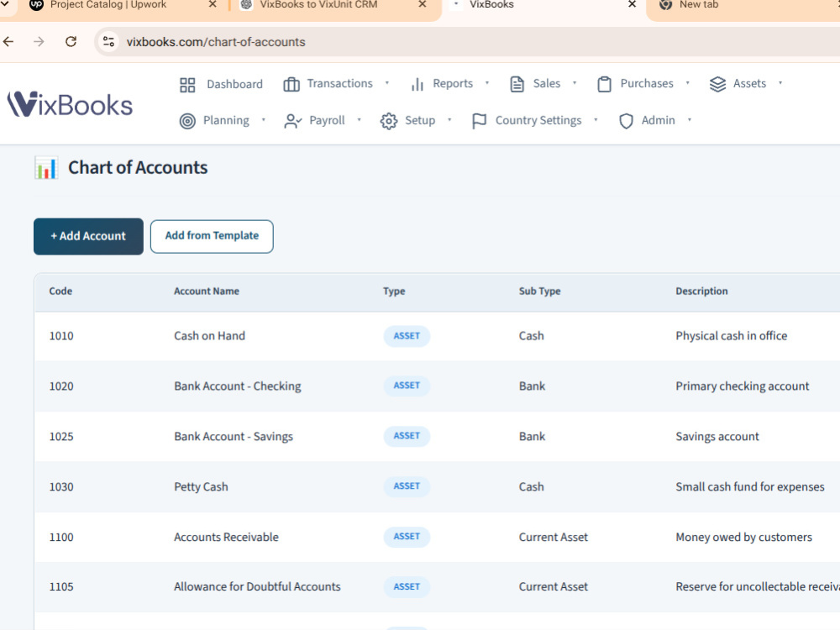Screen dimensions: 840x630
Task: Click the Chart of Accounts heading icon
Action: point(46,168)
